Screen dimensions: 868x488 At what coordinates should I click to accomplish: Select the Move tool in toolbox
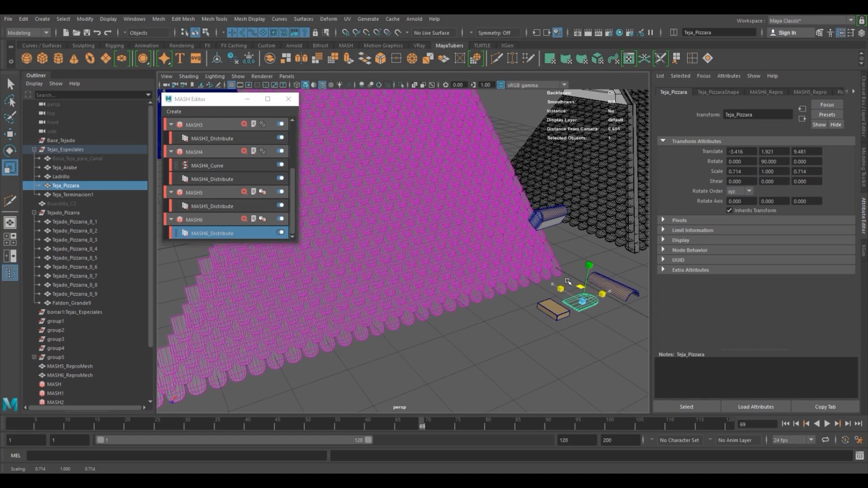(10, 134)
